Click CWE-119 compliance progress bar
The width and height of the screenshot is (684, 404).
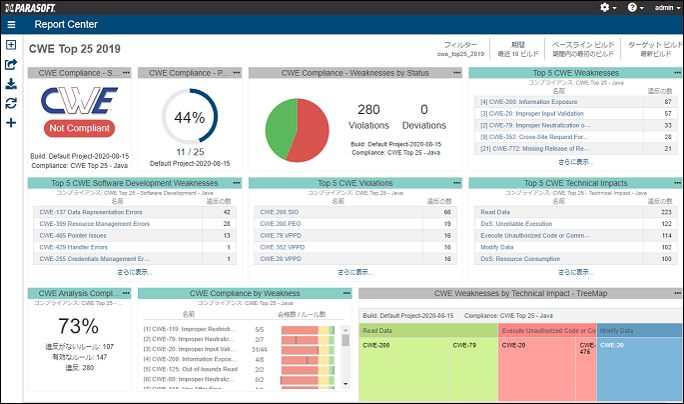(308, 330)
